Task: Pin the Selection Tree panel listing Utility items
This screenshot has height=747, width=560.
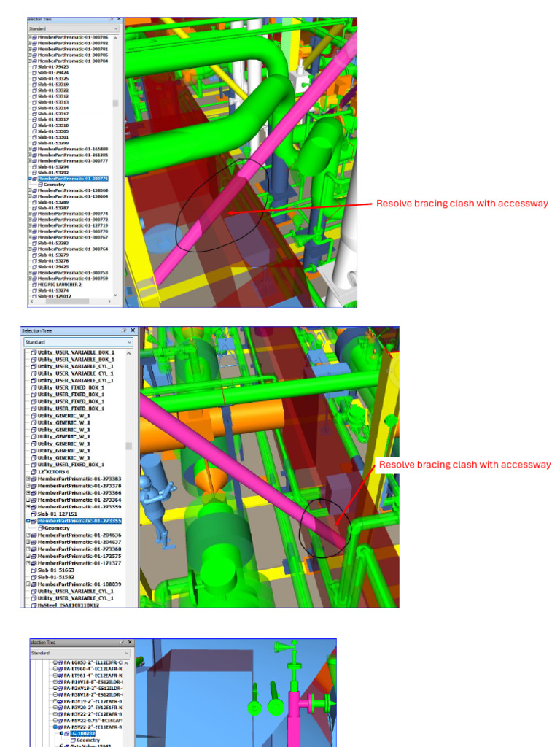Action: (124, 330)
